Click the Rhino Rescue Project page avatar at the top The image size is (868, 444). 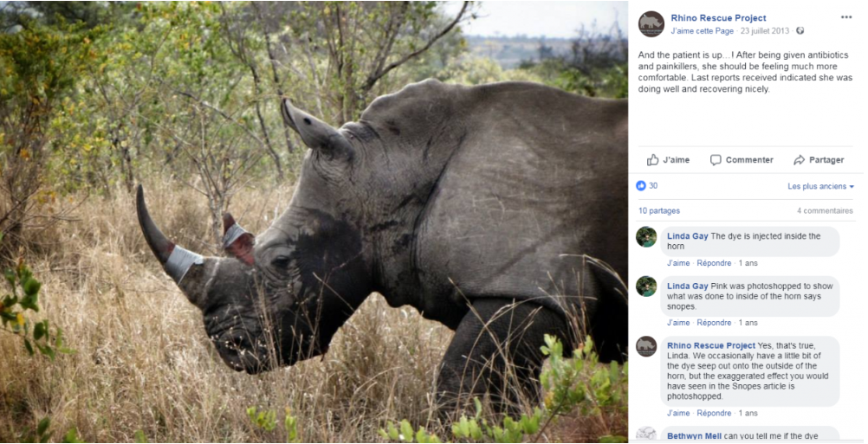coord(651,23)
